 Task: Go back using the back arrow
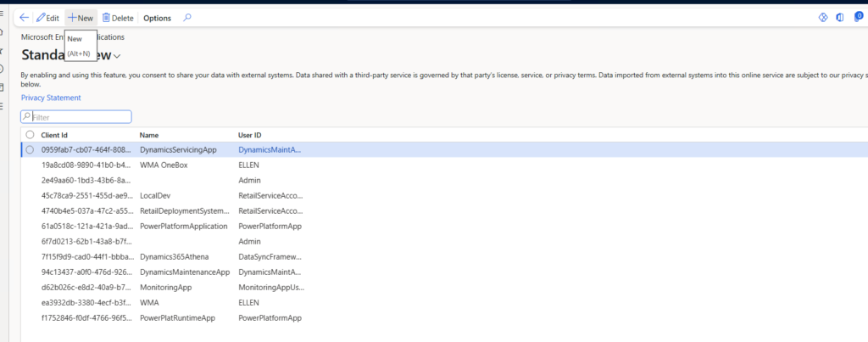point(24,18)
